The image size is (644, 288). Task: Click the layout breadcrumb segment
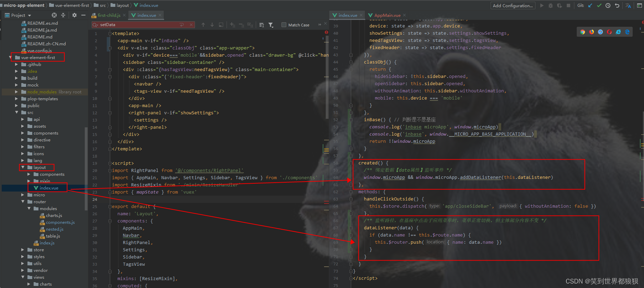(120, 5)
